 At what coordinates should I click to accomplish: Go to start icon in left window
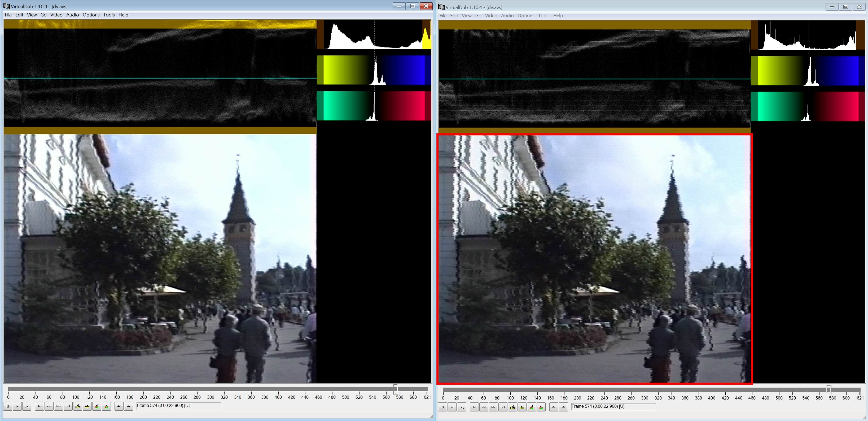tap(40, 406)
